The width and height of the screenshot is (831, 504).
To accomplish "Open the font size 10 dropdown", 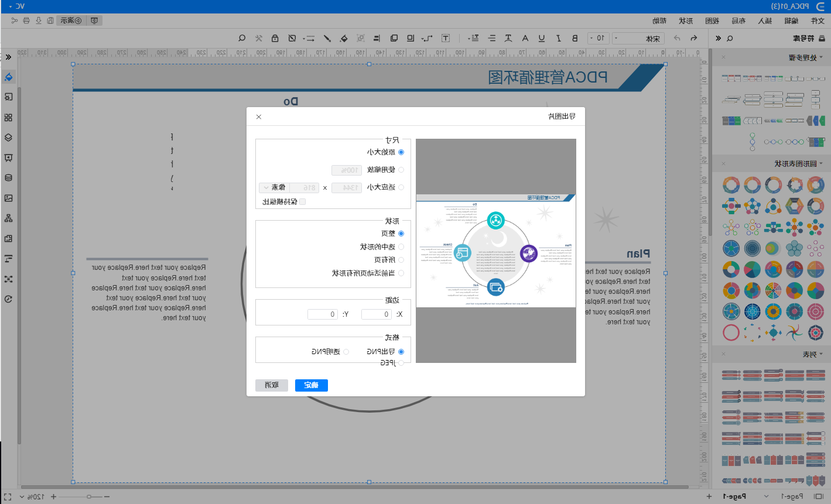I will pos(597,38).
